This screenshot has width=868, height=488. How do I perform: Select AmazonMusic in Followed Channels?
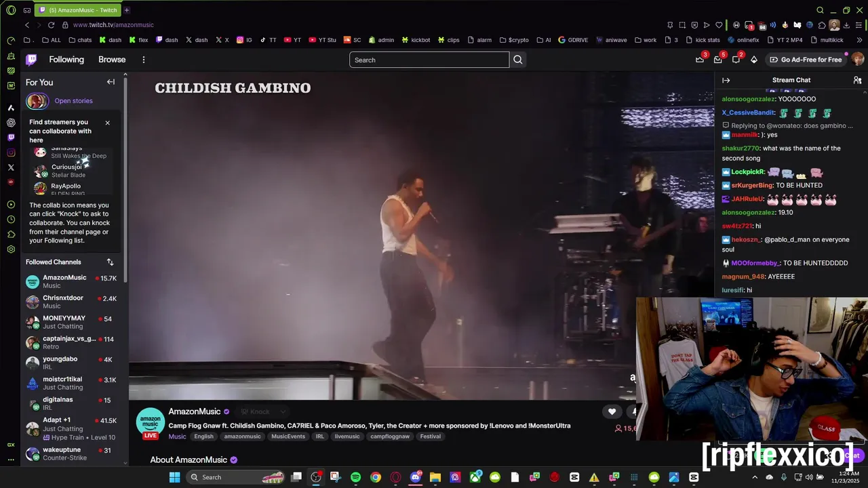tap(73, 281)
